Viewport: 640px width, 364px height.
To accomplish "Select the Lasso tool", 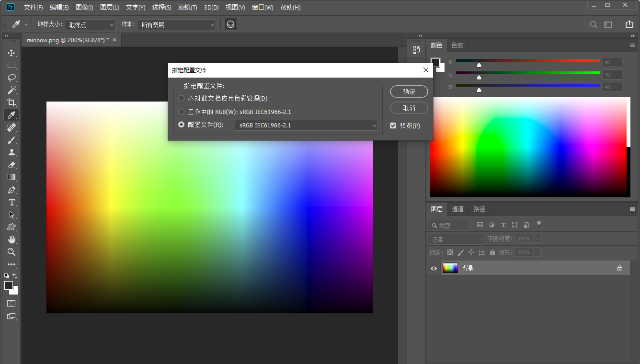I will click(11, 78).
